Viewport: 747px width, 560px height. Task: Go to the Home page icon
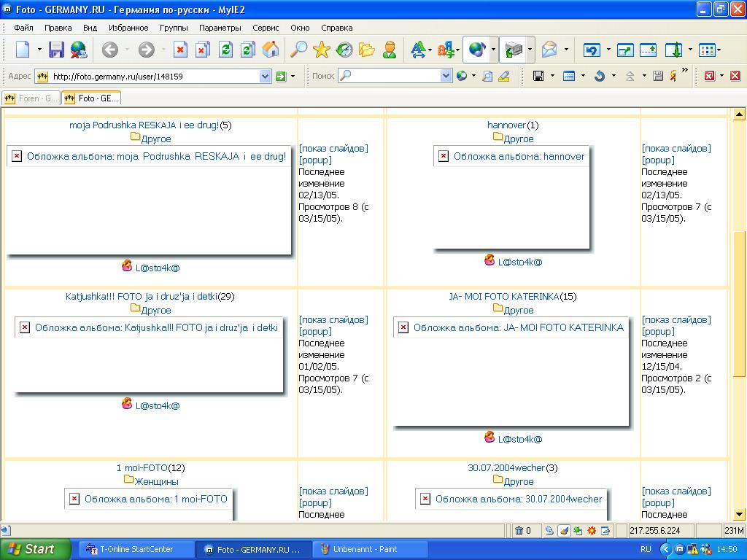tap(271, 50)
